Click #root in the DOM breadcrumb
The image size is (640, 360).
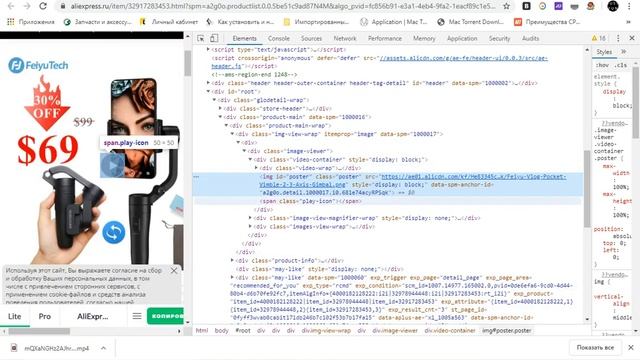coord(243,331)
